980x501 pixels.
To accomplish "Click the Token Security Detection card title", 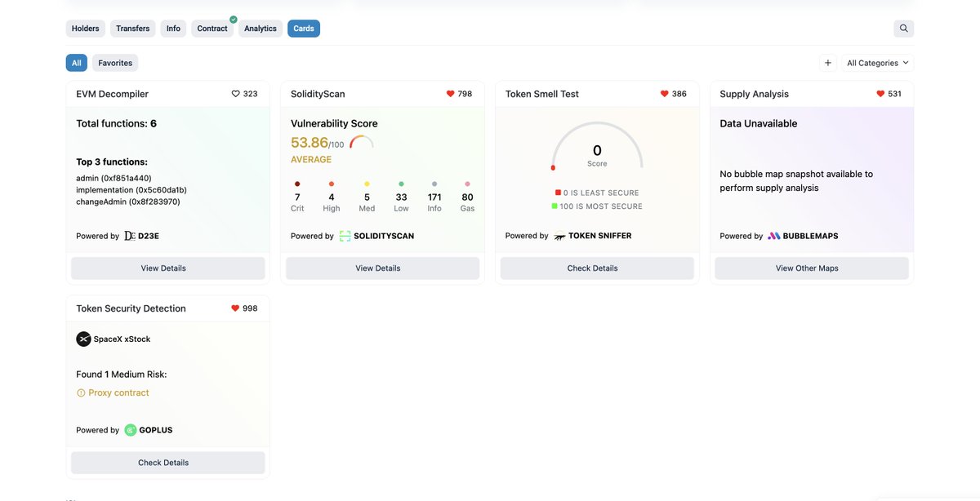I will pyautogui.click(x=131, y=308).
